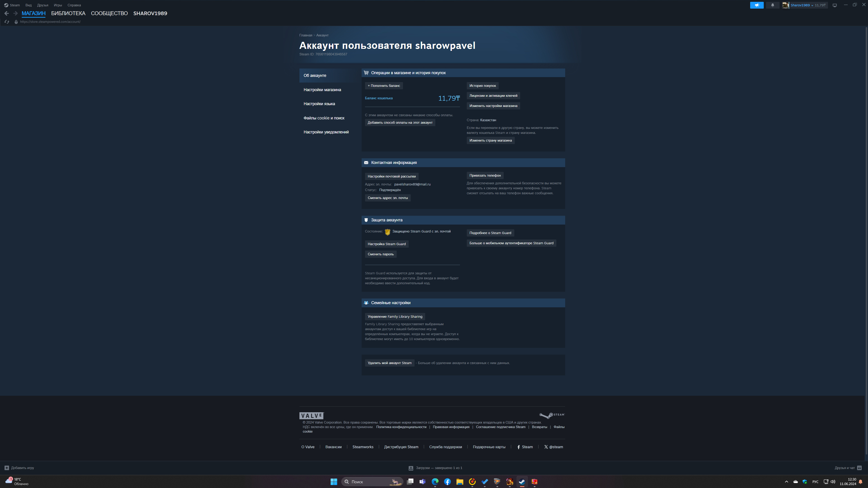Open Служба поддержки footer link

(x=446, y=447)
